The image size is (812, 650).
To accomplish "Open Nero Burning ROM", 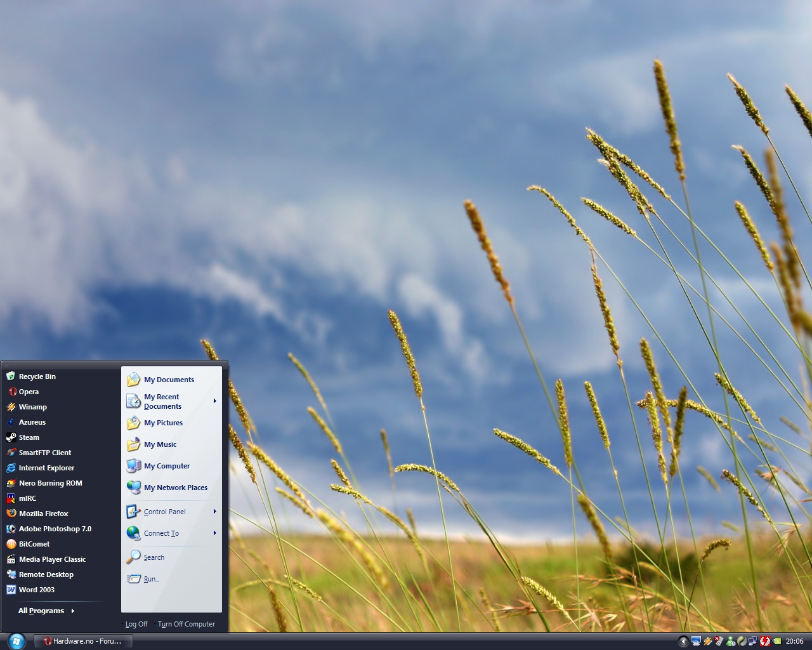I will [x=44, y=483].
